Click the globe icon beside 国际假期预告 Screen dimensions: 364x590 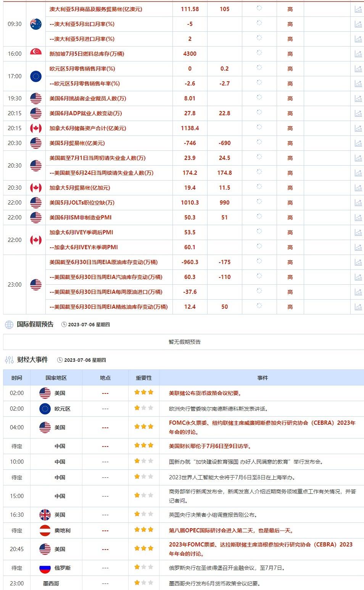9,325
